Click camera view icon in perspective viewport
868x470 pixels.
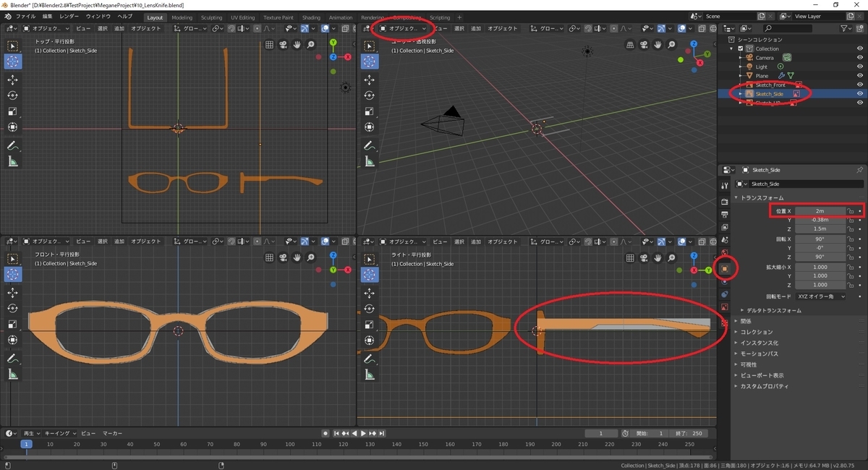[644, 44]
